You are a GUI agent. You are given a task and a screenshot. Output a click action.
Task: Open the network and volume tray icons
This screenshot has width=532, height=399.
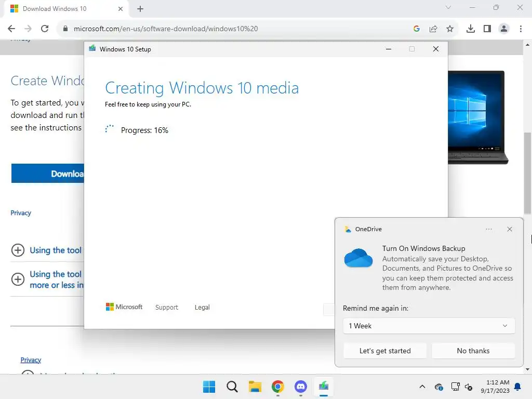click(x=462, y=387)
